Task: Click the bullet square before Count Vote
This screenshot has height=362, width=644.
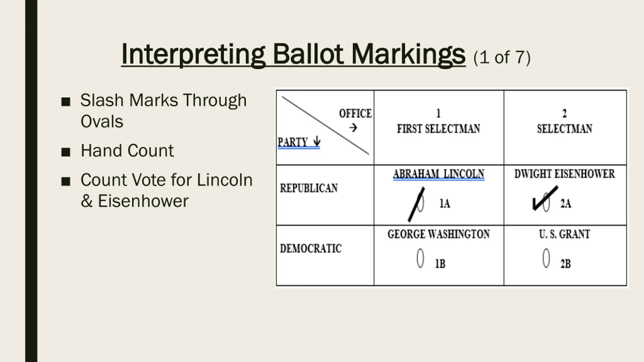Action: (66, 181)
